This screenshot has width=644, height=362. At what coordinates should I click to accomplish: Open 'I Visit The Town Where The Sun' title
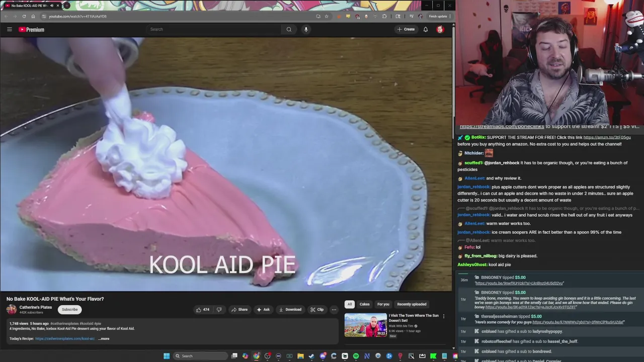pos(414,318)
